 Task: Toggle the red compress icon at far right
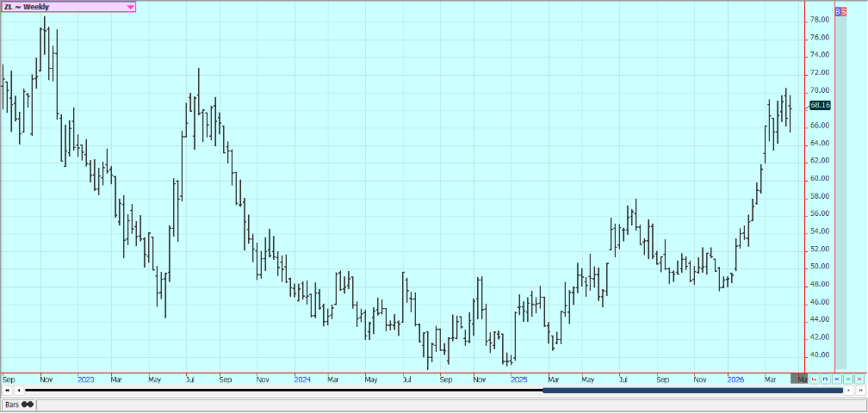point(859,378)
